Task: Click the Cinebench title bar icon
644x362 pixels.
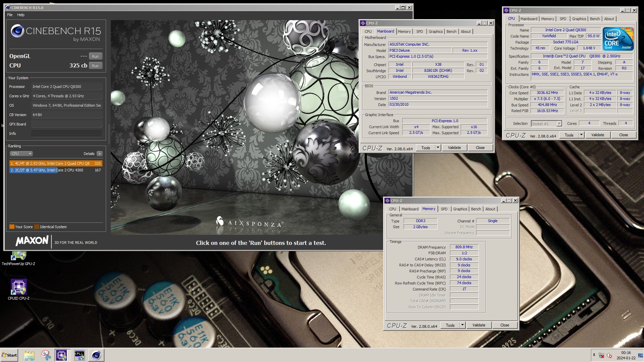Action: point(8,8)
